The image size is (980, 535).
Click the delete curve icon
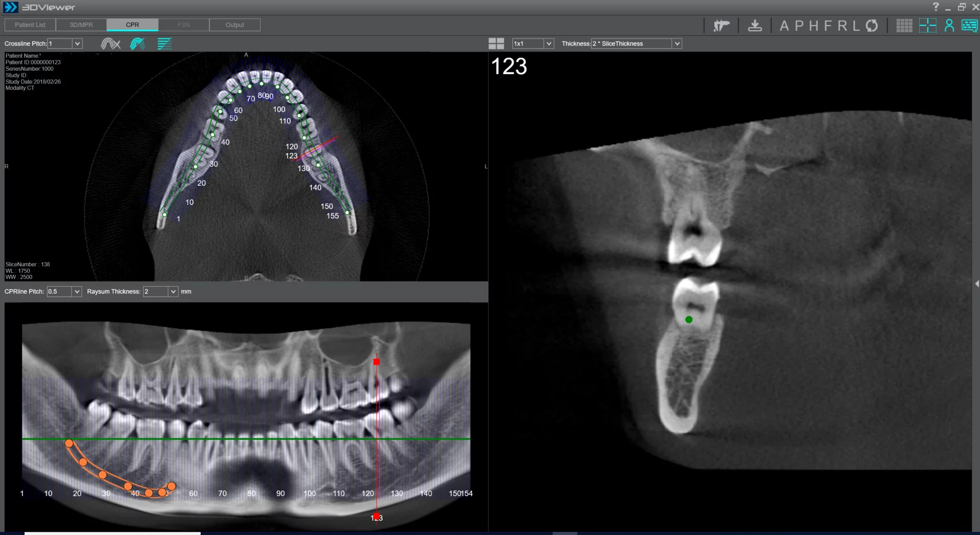110,44
